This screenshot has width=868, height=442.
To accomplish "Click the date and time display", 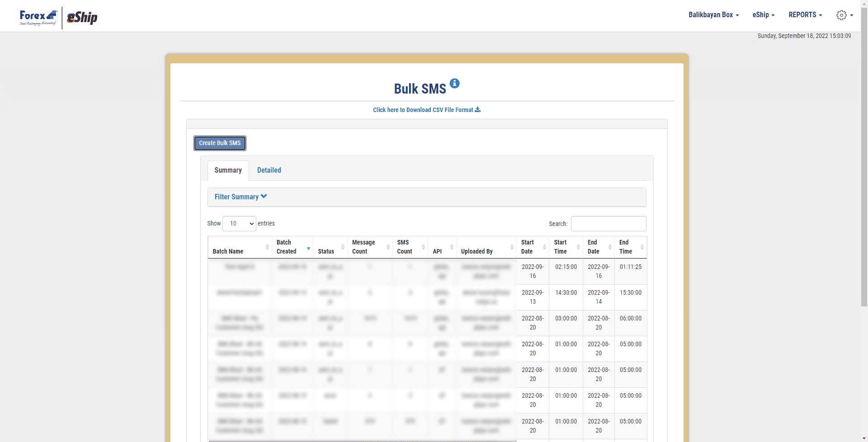I will coord(804,36).
